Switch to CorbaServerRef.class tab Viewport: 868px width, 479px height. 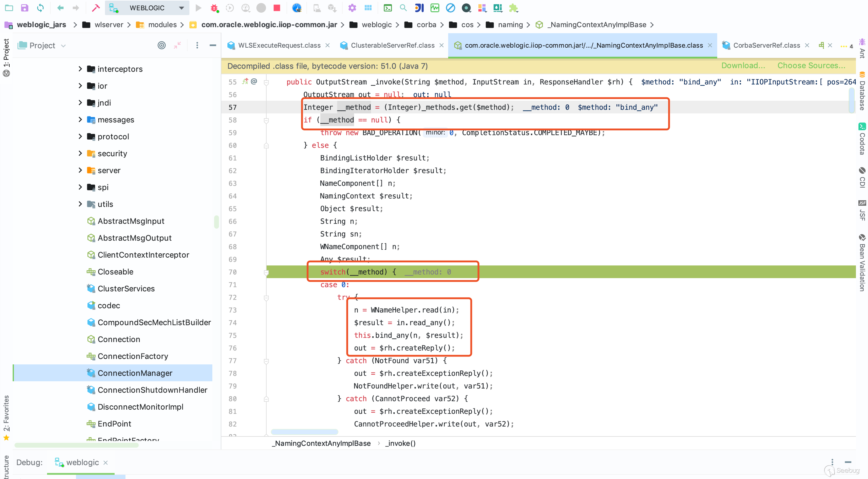click(766, 45)
